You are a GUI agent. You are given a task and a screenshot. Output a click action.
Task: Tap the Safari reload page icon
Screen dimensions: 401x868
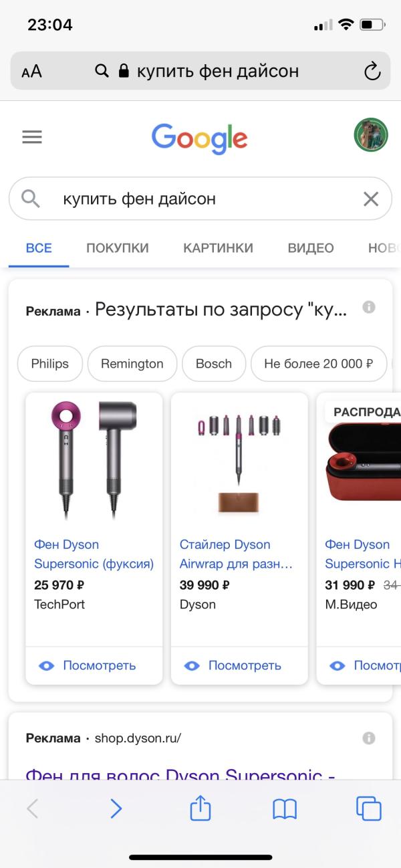point(372,72)
